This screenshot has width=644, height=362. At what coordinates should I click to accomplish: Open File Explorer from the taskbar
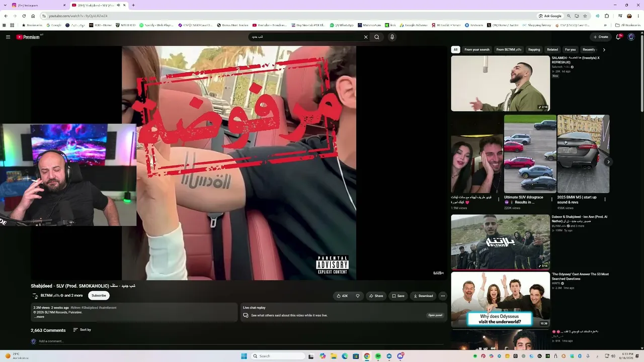tap(334, 356)
